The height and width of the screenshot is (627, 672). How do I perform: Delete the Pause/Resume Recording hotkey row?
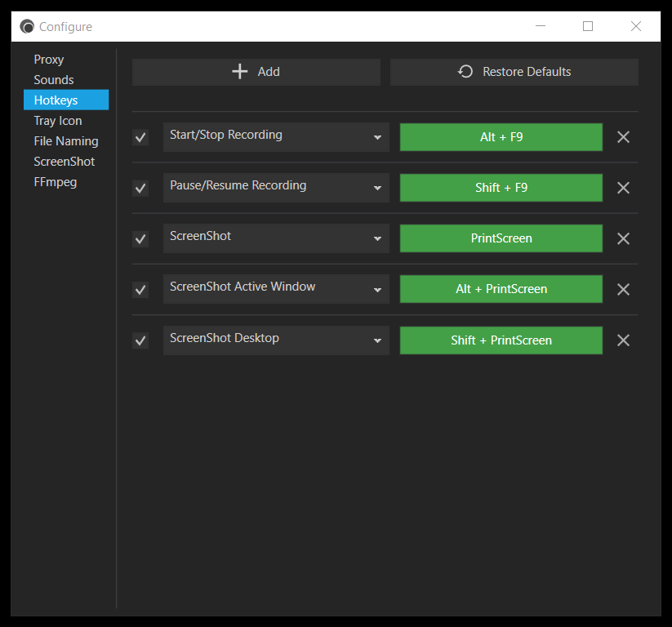click(623, 188)
